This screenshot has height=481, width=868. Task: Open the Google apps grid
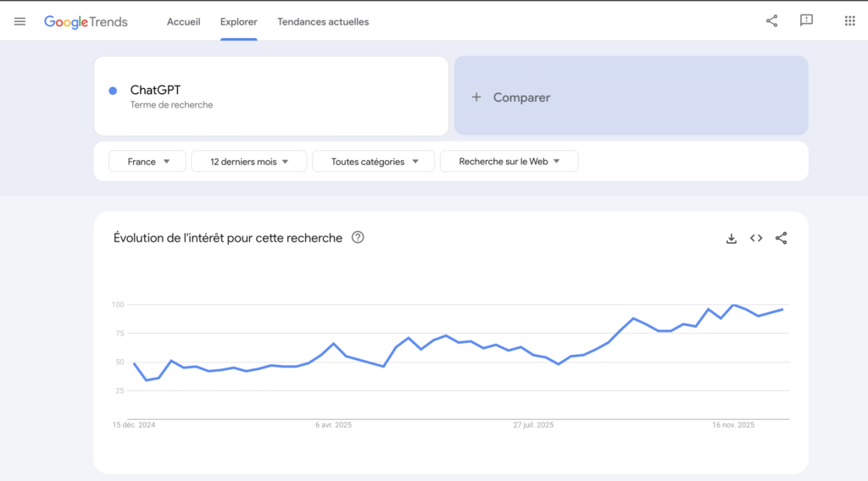[x=849, y=21]
